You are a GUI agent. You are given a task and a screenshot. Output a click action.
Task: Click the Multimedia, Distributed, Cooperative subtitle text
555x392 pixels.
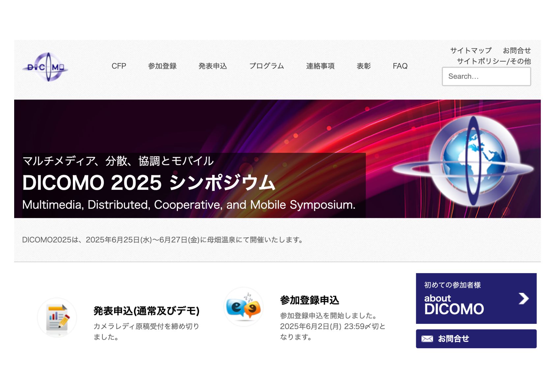point(189,205)
